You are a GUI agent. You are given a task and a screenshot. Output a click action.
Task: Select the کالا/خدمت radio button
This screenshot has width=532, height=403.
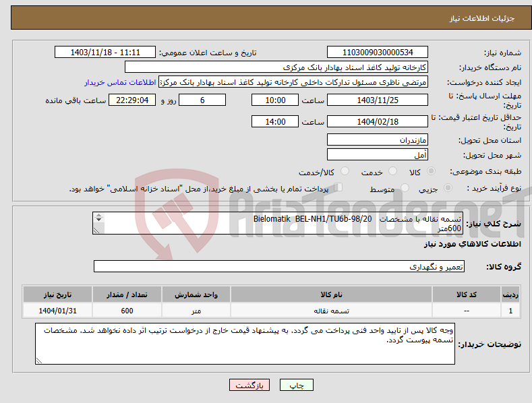point(345,171)
